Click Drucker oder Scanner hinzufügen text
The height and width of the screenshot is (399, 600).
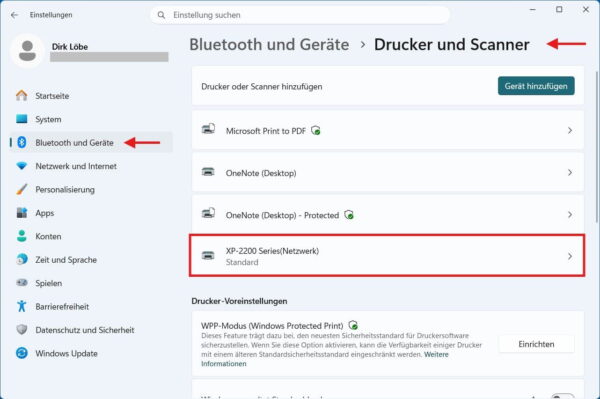(262, 86)
